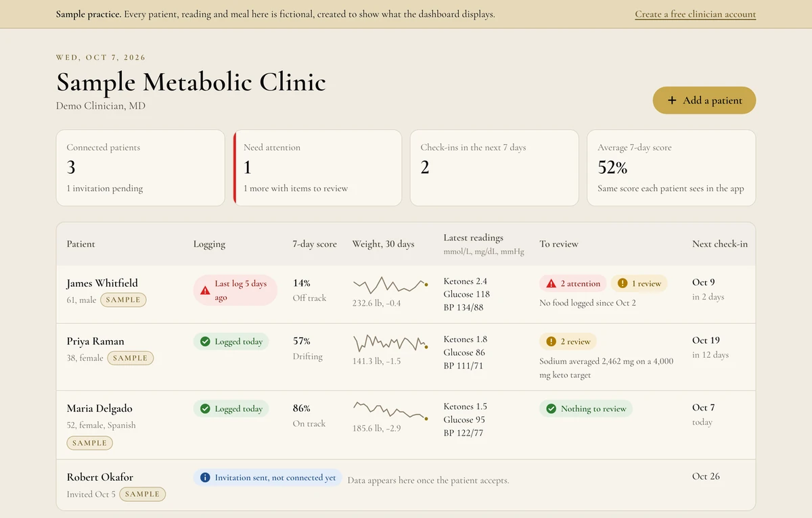Click the Oct 19 check-in date
The image size is (812, 518).
coord(706,340)
